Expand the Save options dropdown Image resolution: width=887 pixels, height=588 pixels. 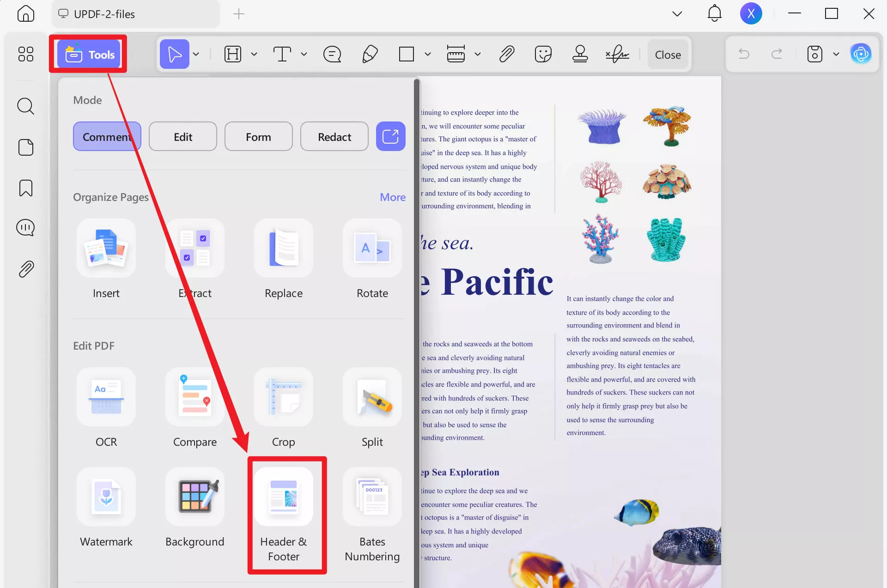pyautogui.click(x=836, y=54)
